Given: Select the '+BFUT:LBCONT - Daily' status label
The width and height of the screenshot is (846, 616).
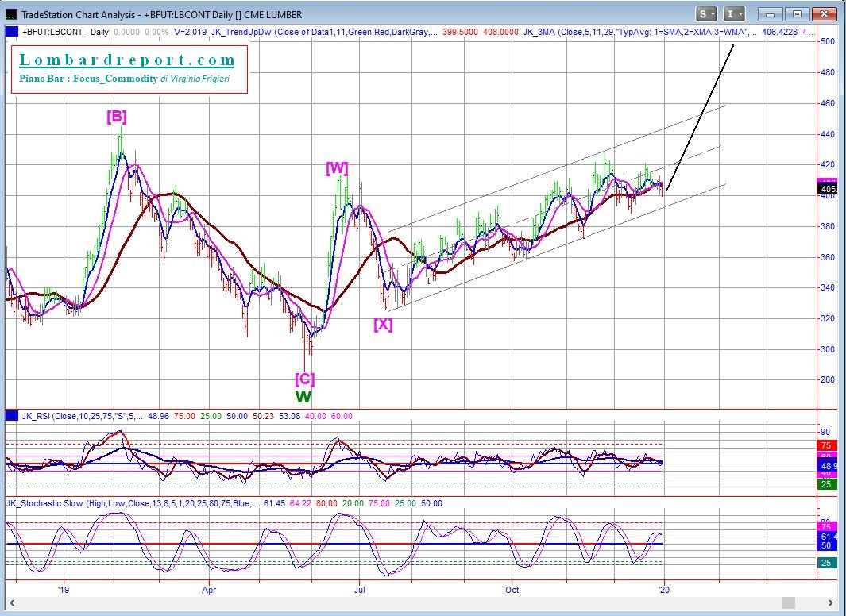Looking at the screenshot, I should 65,32.
